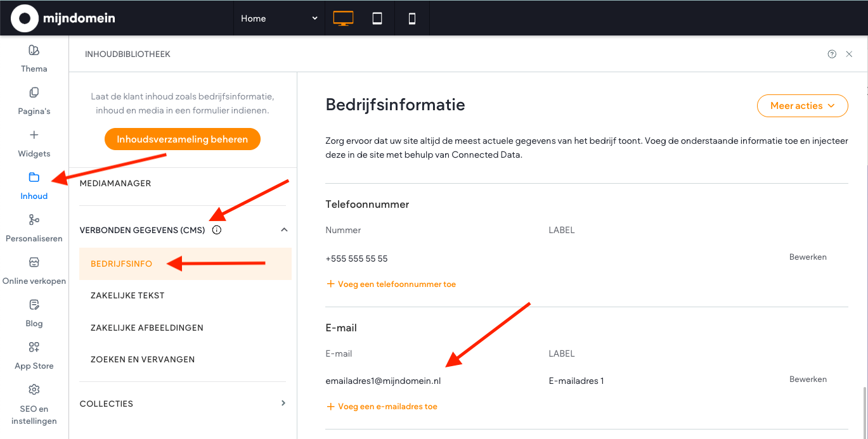Collapse the Verbonden gegevens (CMS) section

284,230
